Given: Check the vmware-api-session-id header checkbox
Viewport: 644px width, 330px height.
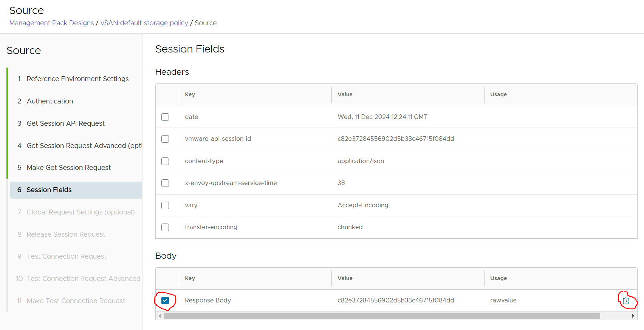Looking at the screenshot, I should (165, 139).
